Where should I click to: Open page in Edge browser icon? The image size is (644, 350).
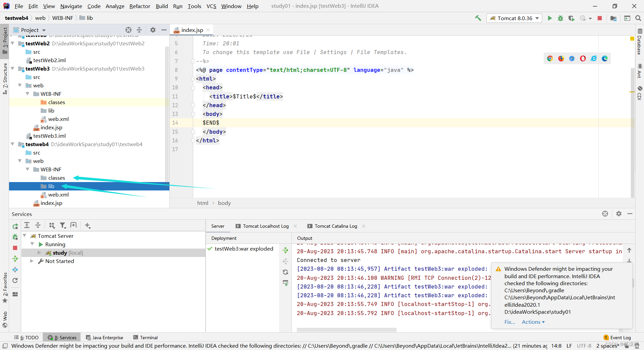[605, 58]
